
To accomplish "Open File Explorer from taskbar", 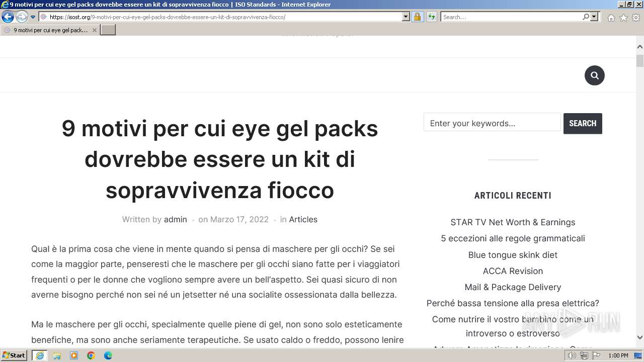I will click(57, 355).
